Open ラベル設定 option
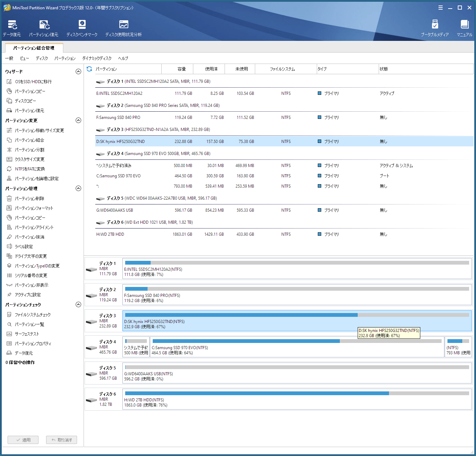The image size is (476, 456). (x=20, y=247)
